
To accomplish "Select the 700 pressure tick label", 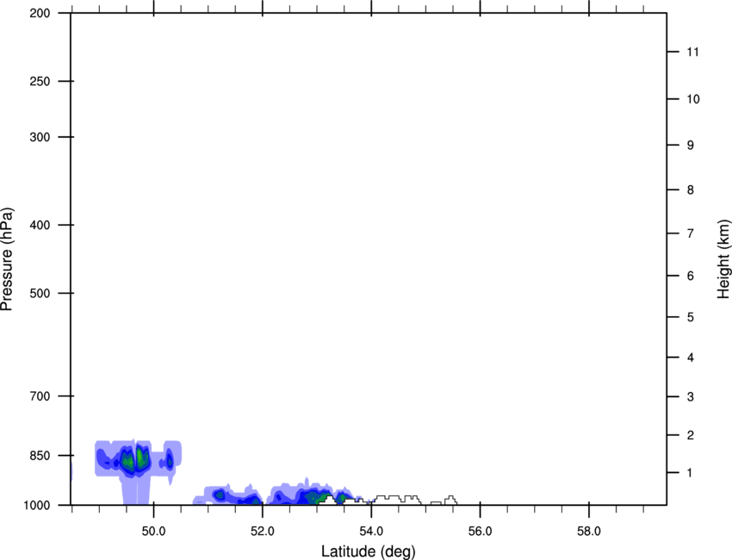I will 40,396.
